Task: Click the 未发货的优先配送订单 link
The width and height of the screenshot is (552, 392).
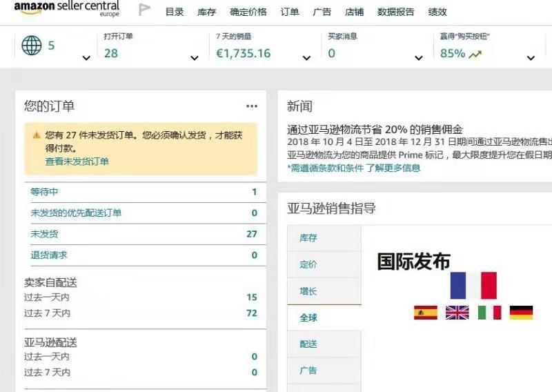Action: 76,213
